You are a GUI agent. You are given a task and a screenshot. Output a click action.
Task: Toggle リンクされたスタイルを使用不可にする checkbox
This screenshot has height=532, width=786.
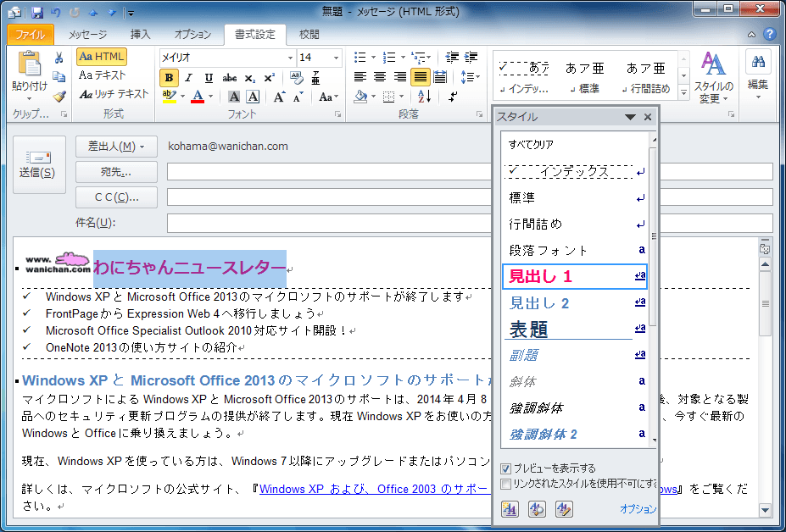(x=506, y=485)
